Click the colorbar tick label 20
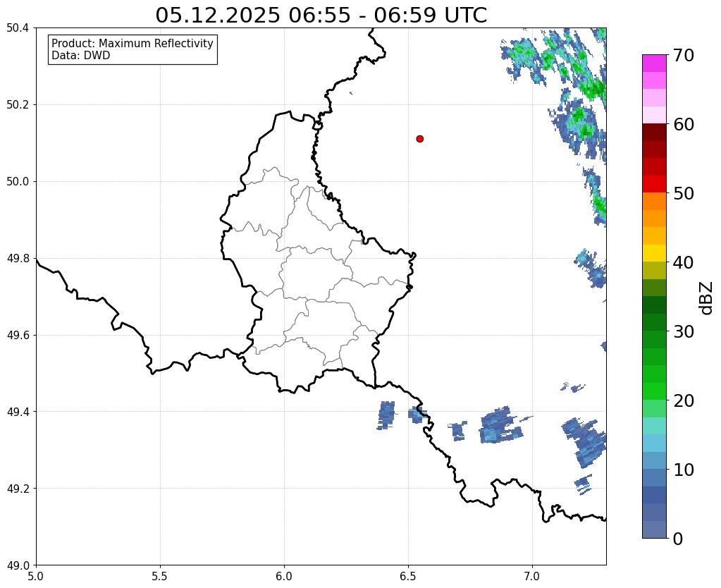This screenshot has width=721, height=588. (x=684, y=400)
